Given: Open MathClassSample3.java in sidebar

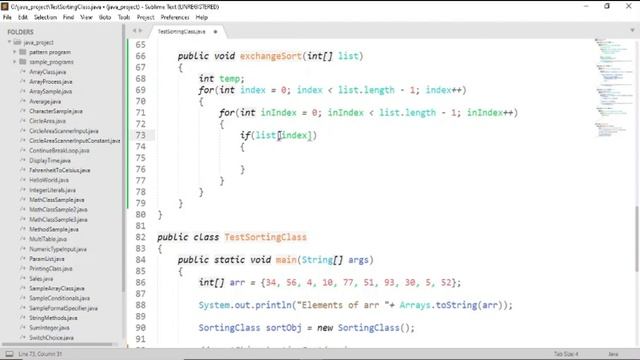Looking at the screenshot, I should [58, 220].
